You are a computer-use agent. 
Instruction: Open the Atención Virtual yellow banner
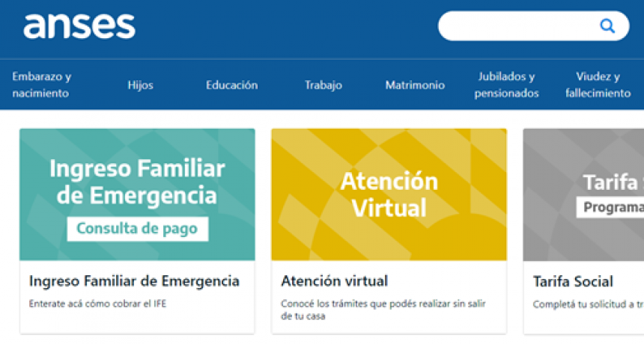389,194
